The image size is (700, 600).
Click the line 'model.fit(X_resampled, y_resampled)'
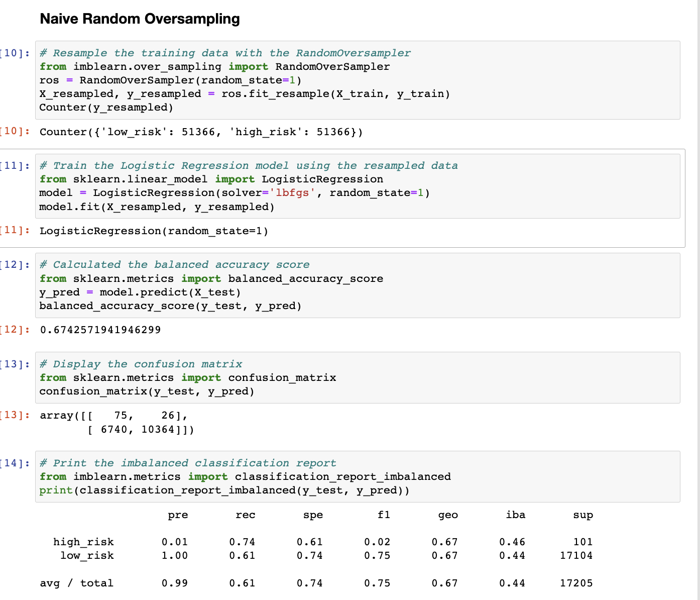(157, 207)
